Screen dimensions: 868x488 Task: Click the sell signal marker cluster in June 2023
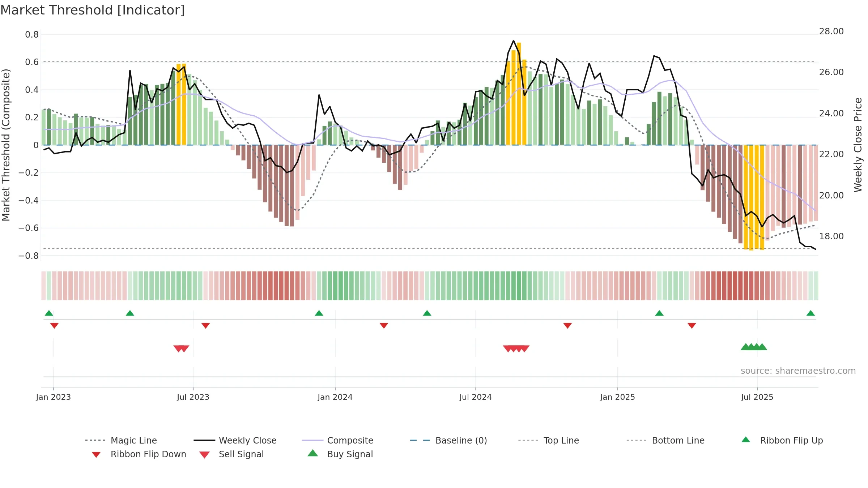point(181,348)
